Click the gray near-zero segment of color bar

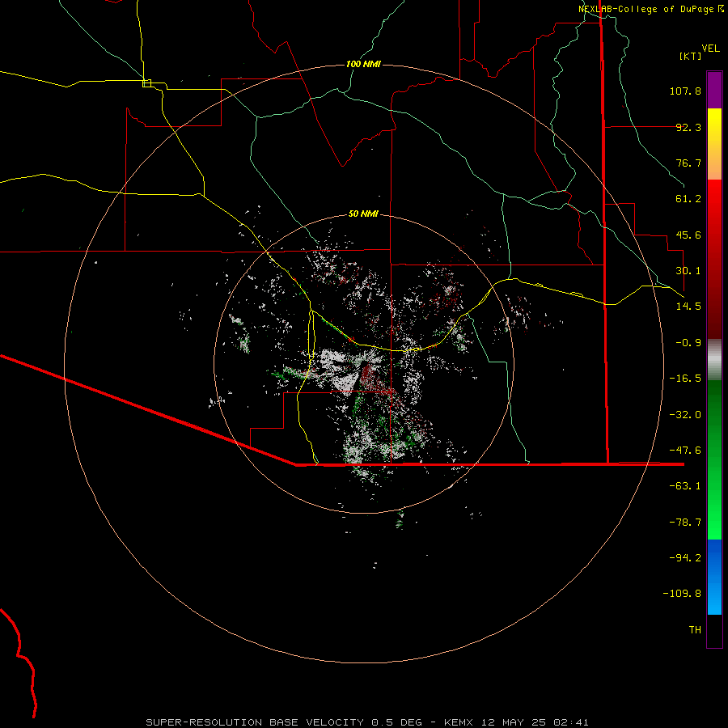point(714,360)
